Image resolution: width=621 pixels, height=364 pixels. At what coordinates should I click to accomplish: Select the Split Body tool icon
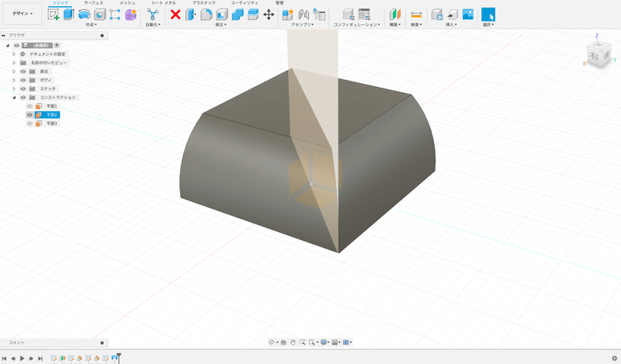tap(253, 15)
